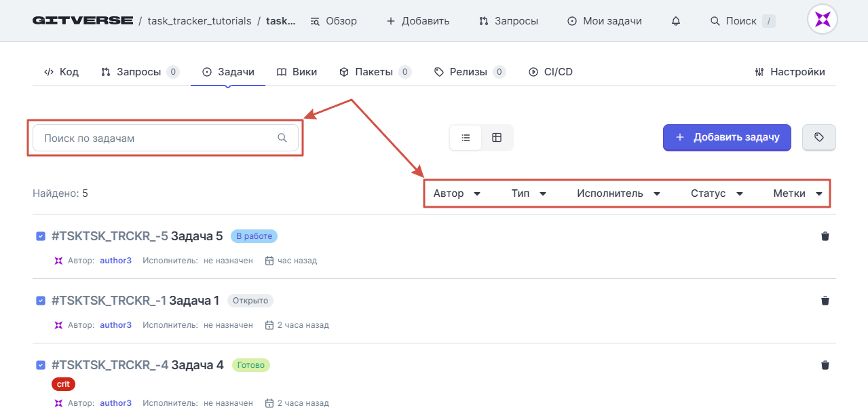Delete Задача 5 with trash icon
The image size is (868, 414).
coord(825,236)
